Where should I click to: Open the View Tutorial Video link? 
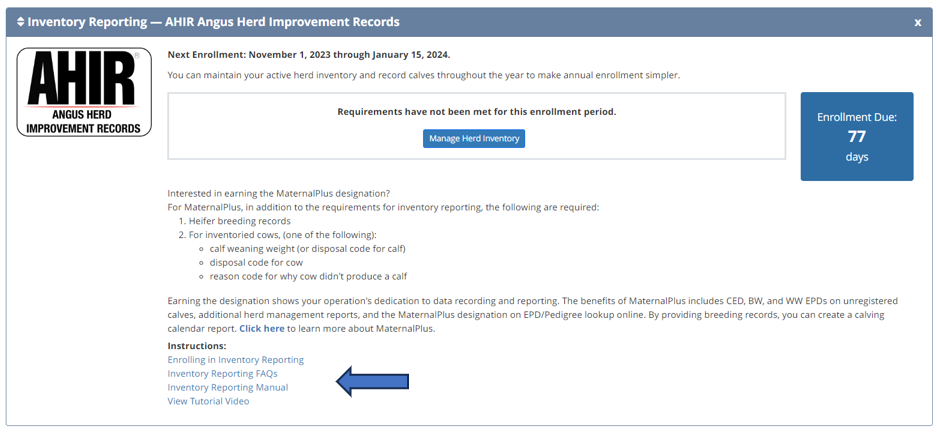pos(209,401)
